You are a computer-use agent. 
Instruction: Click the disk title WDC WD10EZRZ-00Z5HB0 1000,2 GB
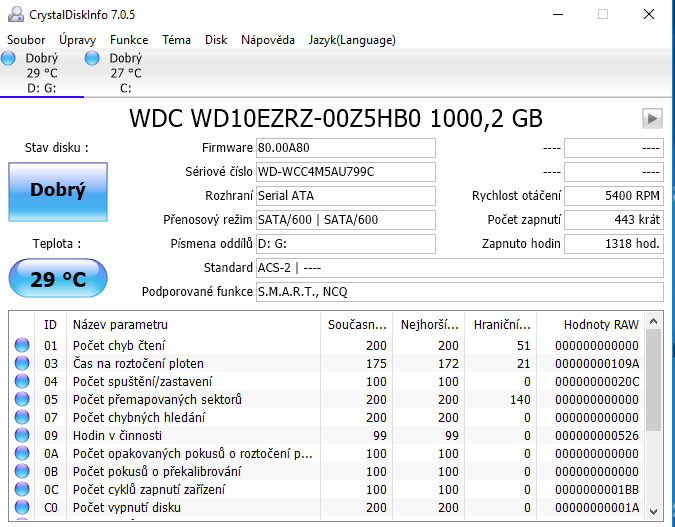point(336,118)
